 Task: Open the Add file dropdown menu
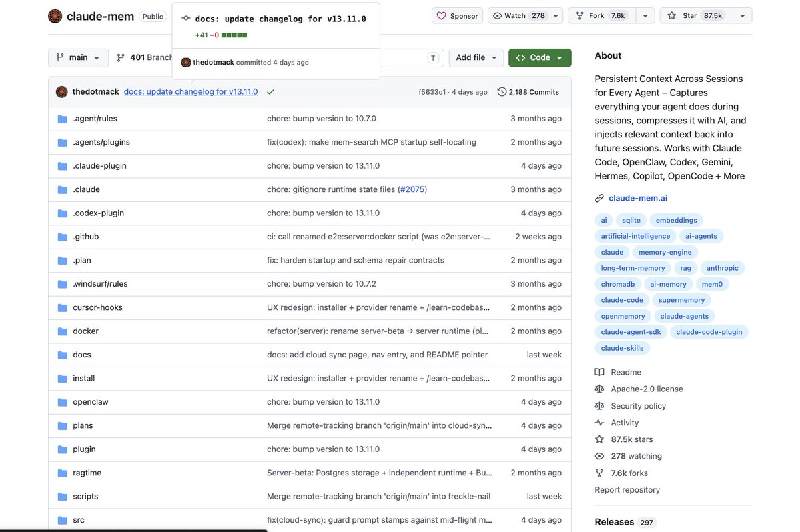476,57
